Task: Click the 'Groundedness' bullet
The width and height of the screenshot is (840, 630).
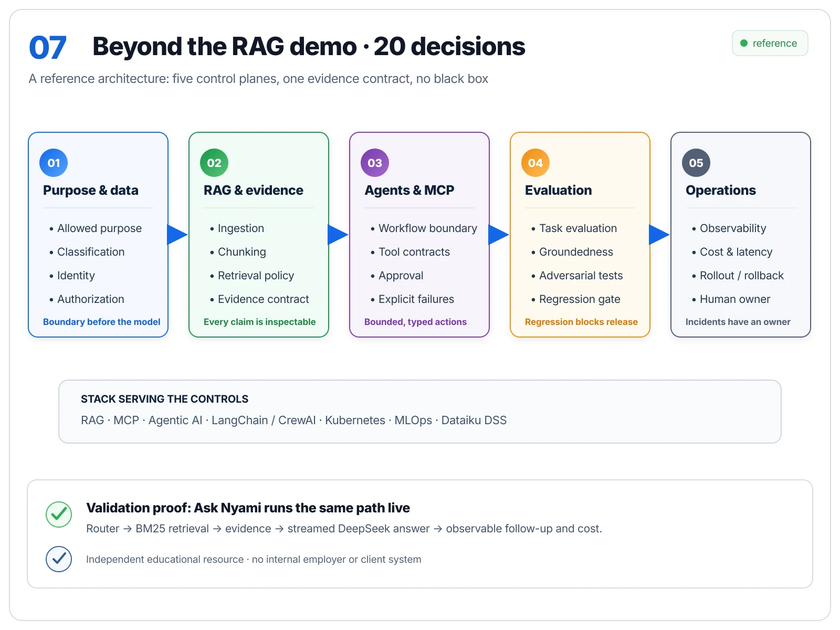Action: [x=572, y=252]
